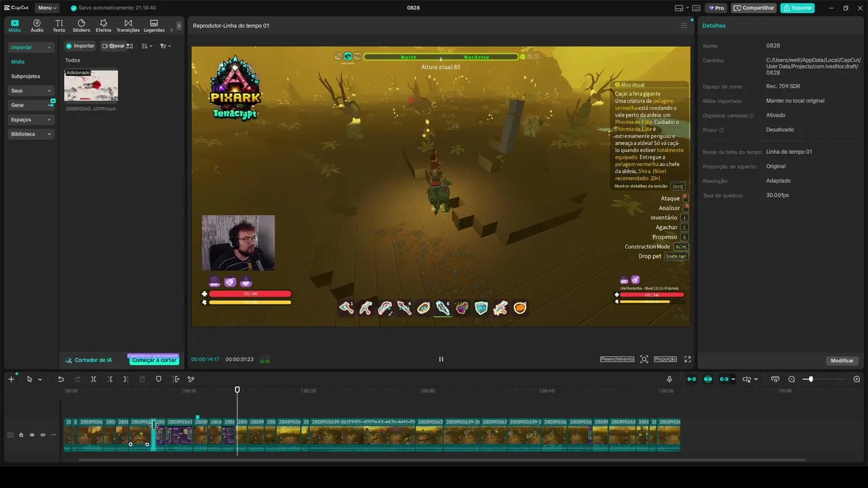Lock the main video track
This screenshot has width=868, height=488.
tap(21, 434)
